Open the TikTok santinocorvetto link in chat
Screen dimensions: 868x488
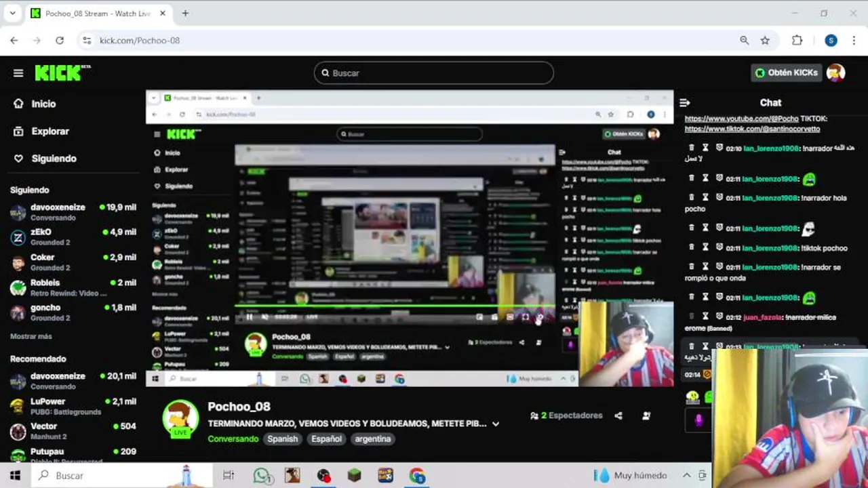(752, 129)
